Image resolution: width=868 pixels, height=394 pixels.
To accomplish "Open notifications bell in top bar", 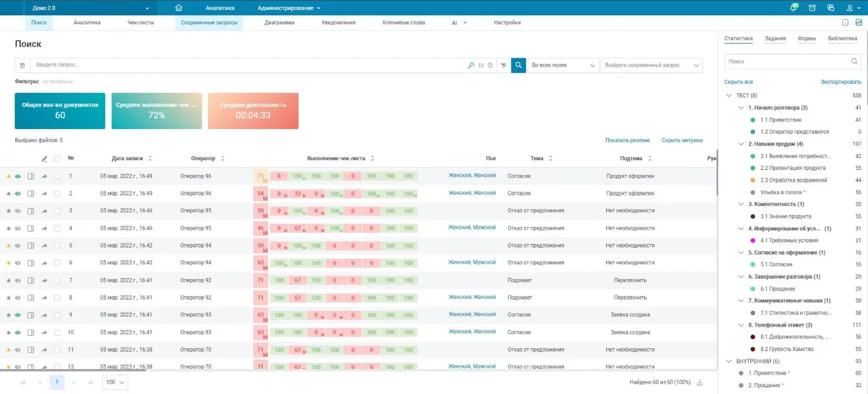I will click(x=794, y=8).
